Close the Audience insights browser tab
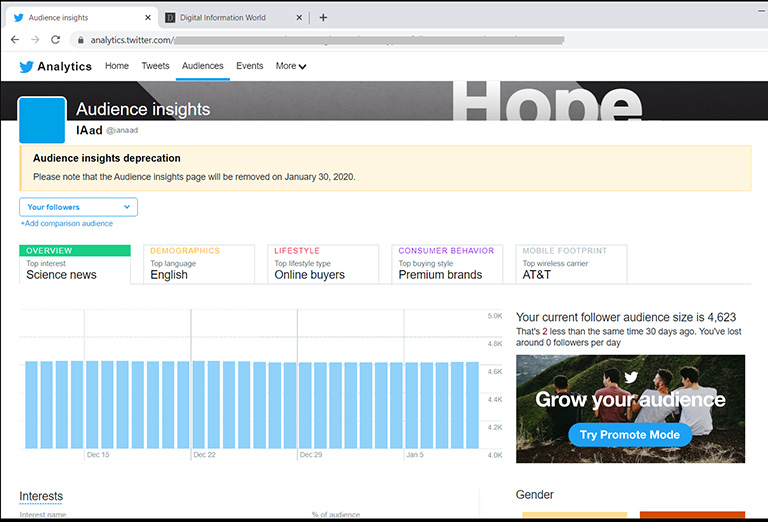This screenshot has width=768, height=522. click(x=148, y=17)
